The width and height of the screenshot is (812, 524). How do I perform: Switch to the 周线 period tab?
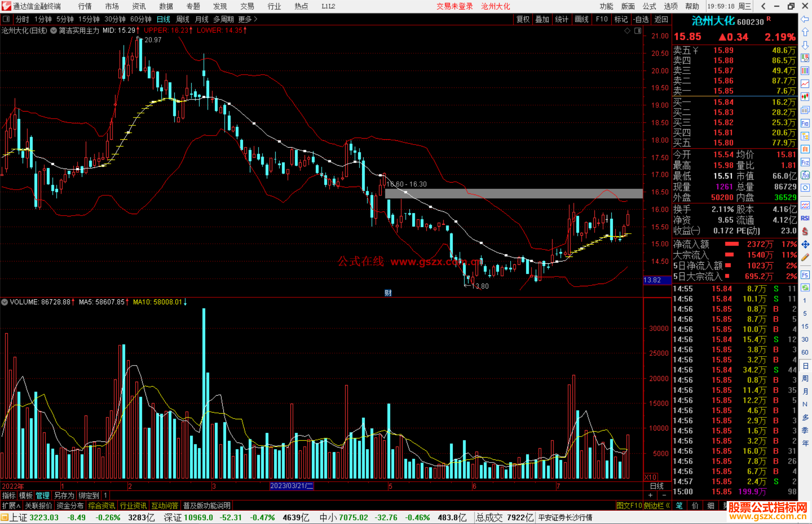pyautogui.click(x=183, y=19)
